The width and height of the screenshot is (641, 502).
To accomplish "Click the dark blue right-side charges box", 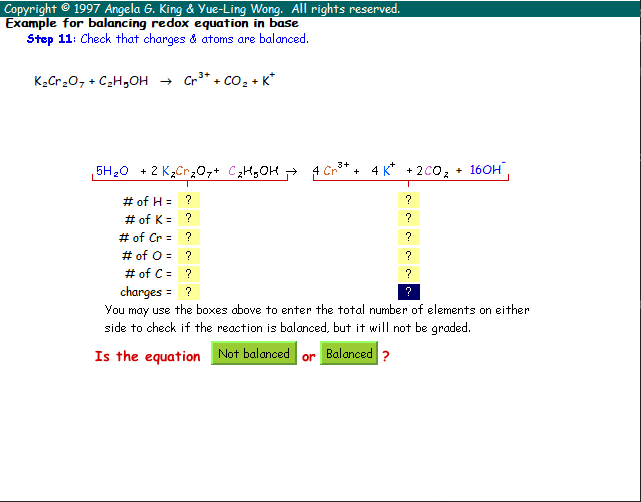I will [409, 292].
